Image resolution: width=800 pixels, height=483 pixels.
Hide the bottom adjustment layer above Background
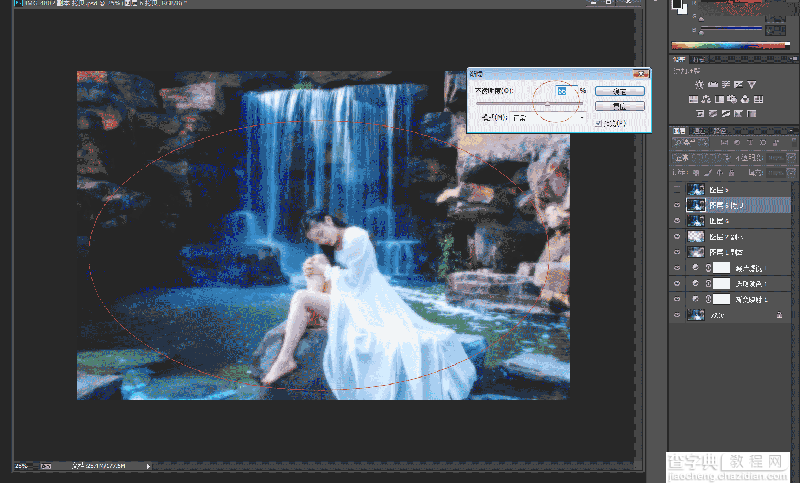pyautogui.click(x=677, y=299)
